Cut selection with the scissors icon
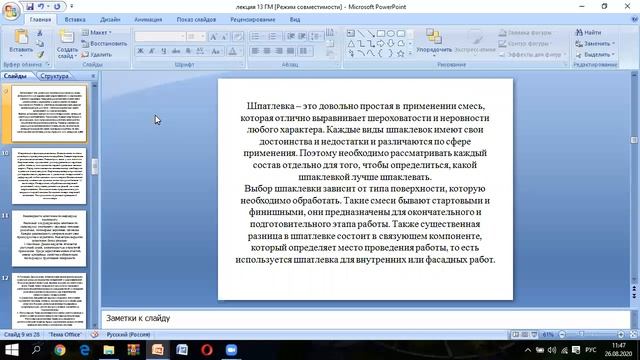This screenshot has width=640, height=360. pyautogui.click(x=40, y=33)
